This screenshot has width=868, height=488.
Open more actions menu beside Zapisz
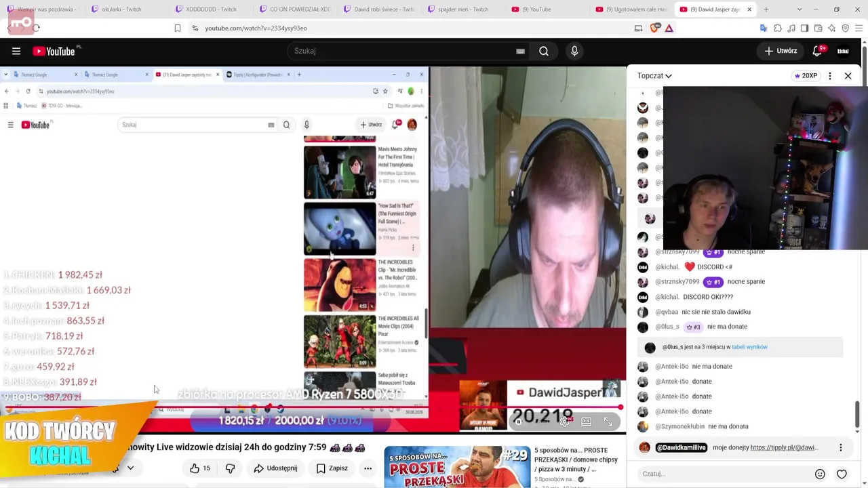[x=368, y=468]
